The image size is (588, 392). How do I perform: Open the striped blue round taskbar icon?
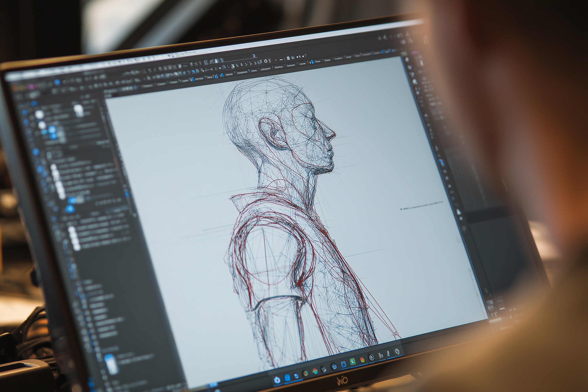click(334, 367)
